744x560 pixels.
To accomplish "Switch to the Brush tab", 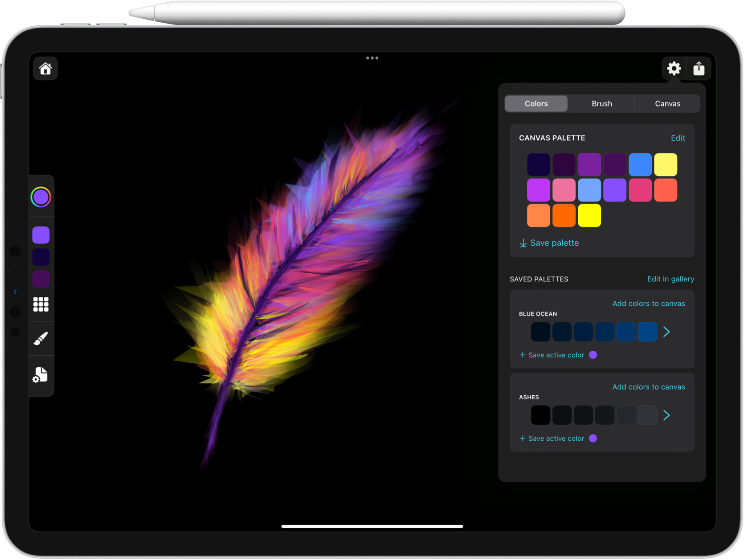I will pyautogui.click(x=601, y=104).
